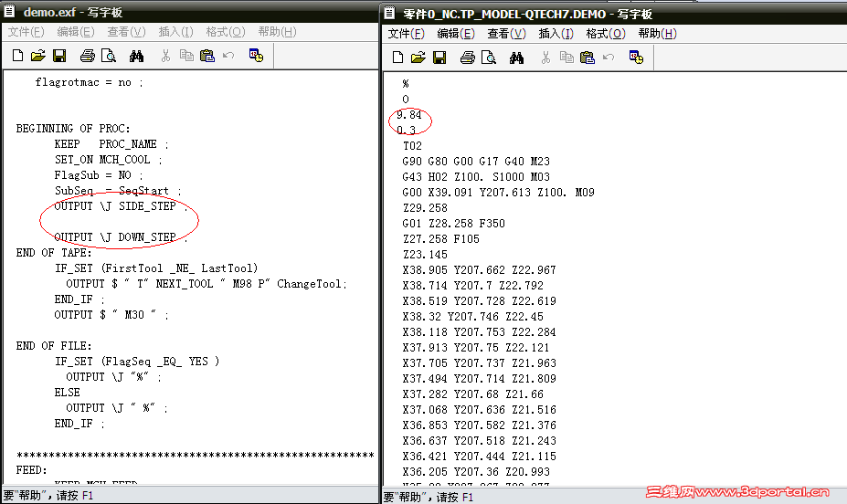Viewport: 847px width, 504px height.
Task: Click Save icon in demo.exf window
Action: coord(59,56)
